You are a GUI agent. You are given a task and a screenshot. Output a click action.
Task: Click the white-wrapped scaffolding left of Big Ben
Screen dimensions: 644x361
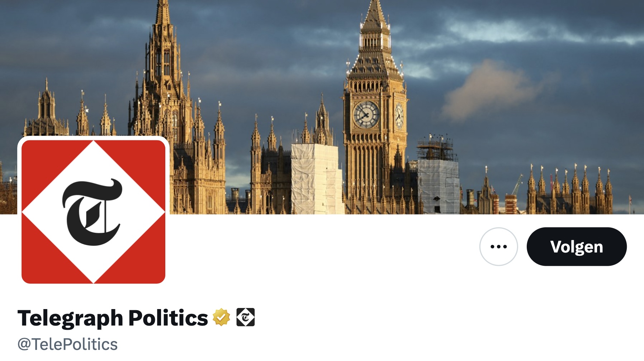click(x=316, y=179)
